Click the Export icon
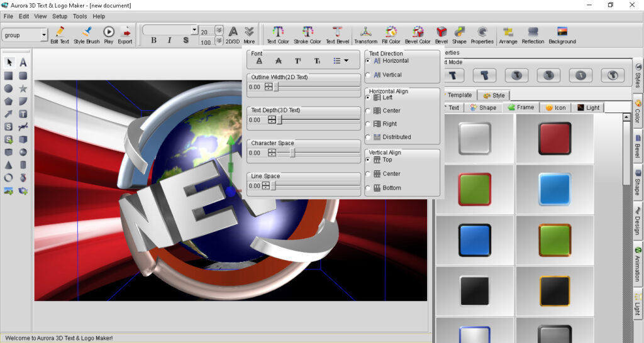Image resolution: width=644 pixels, height=343 pixels. pyautogui.click(x=125, y=35)
